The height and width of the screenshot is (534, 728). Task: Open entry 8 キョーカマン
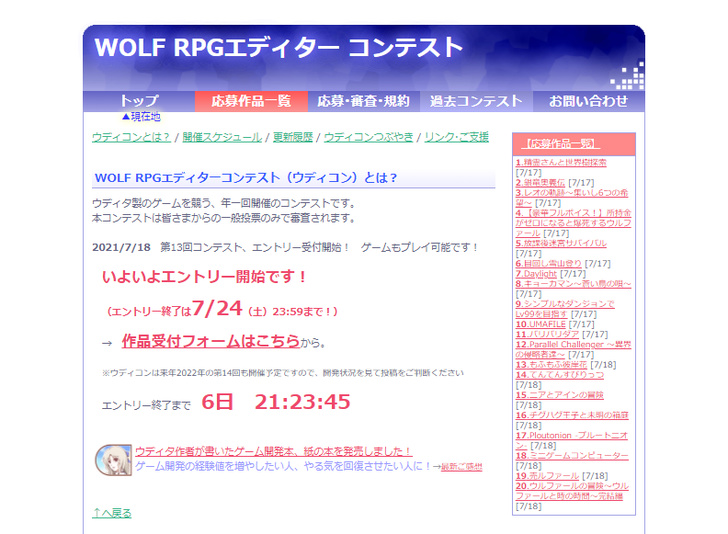click(x=573, y=284)
